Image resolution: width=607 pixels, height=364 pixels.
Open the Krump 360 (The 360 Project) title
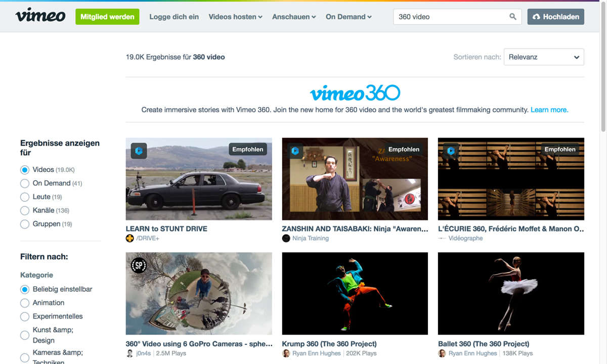tap(329, 344)
